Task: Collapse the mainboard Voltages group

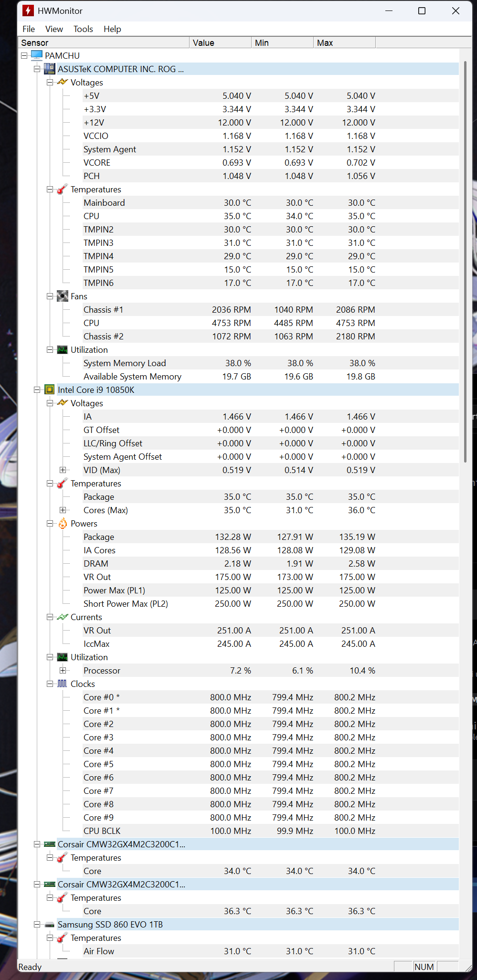Action: [x=50, y=82]
